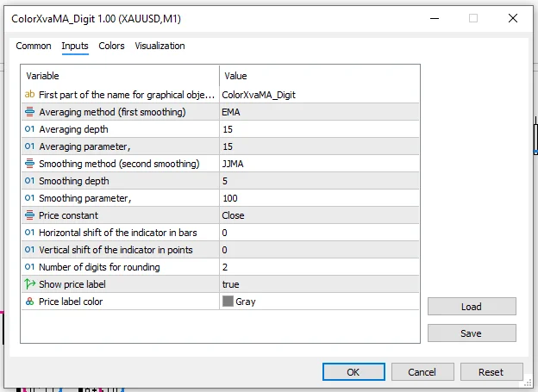This screenshot has height=392, width=538.
Task: Click the enum icon beside Averaging method
Action: click(30, 112)
